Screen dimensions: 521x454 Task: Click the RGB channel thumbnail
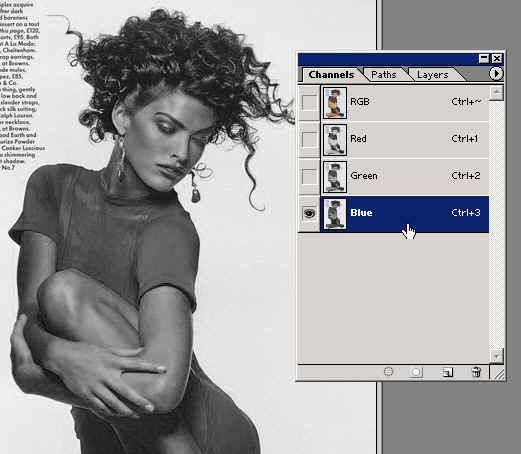point(335,103)
